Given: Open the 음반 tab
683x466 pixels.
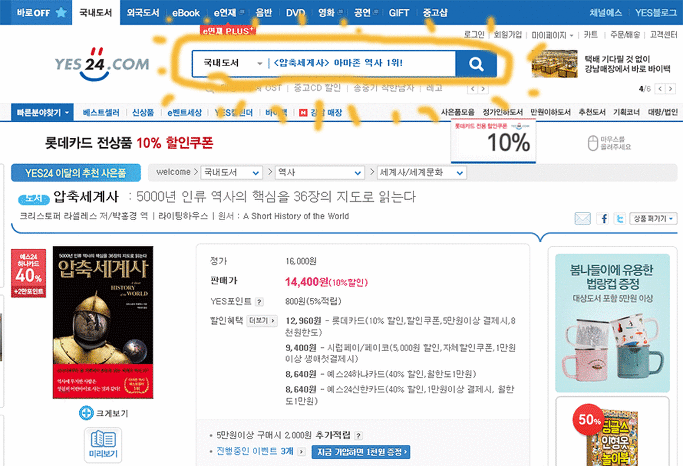Looking at the screenshot, I should [264, 13].
